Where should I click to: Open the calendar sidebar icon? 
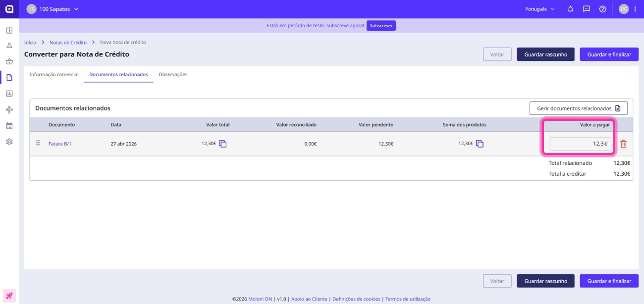click(x=9, y=126)
